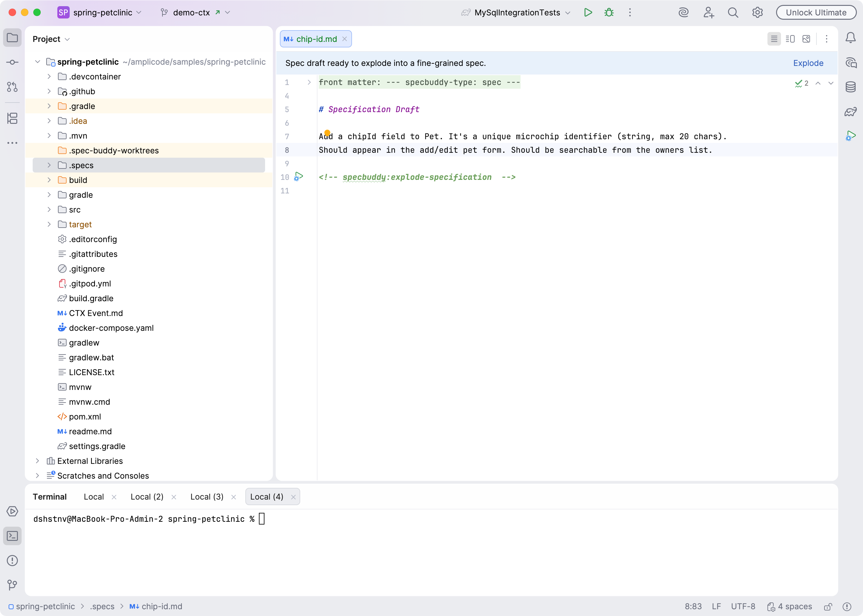This screenshot has height=616, width=863.
Task: Open the Notifications bell panel
Action: (850, 38)
